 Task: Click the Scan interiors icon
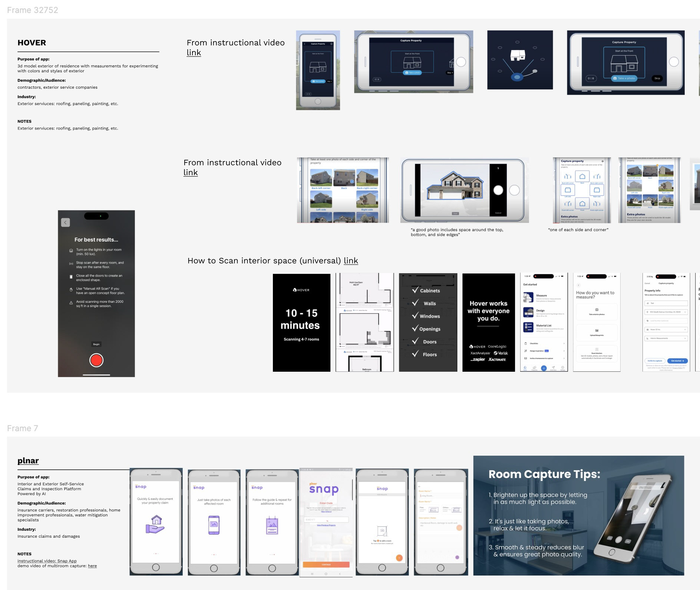(x=597, y=350)
